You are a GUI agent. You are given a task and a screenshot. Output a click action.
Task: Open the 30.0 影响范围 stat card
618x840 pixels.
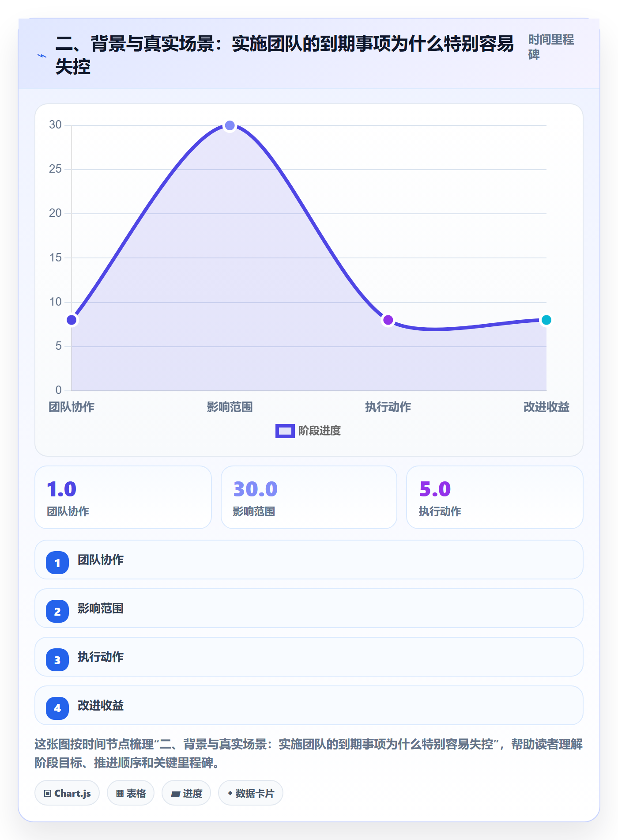(x=309, y=497)
